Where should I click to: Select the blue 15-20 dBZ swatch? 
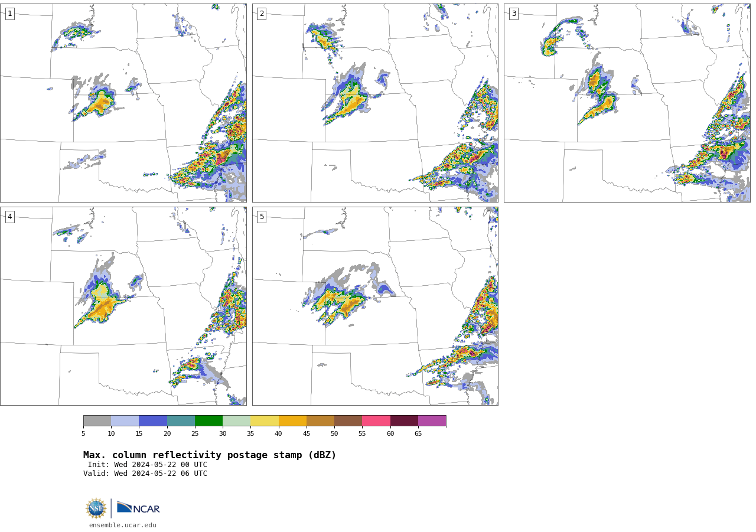click(x=153, y=421)
